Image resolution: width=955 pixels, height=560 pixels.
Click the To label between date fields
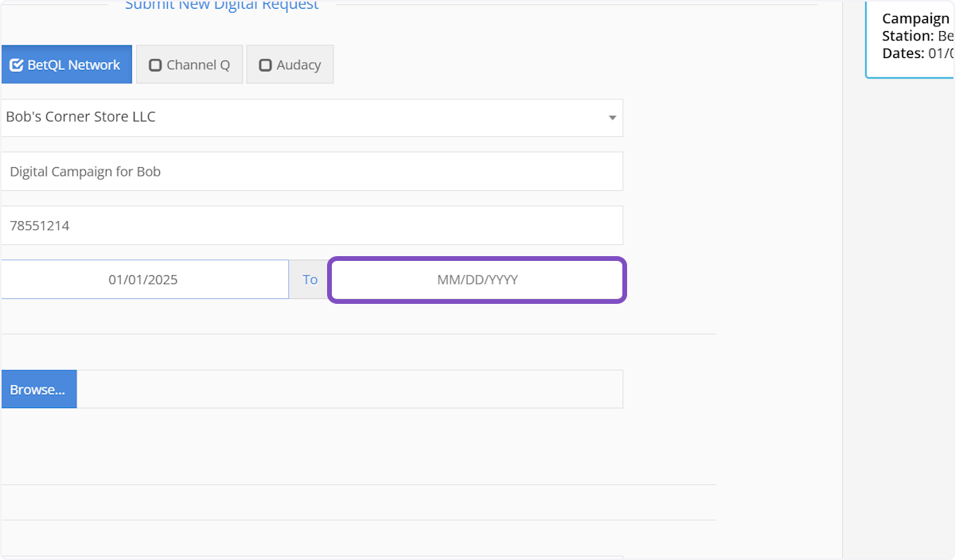pyautogui.click(x=310, y=280)
